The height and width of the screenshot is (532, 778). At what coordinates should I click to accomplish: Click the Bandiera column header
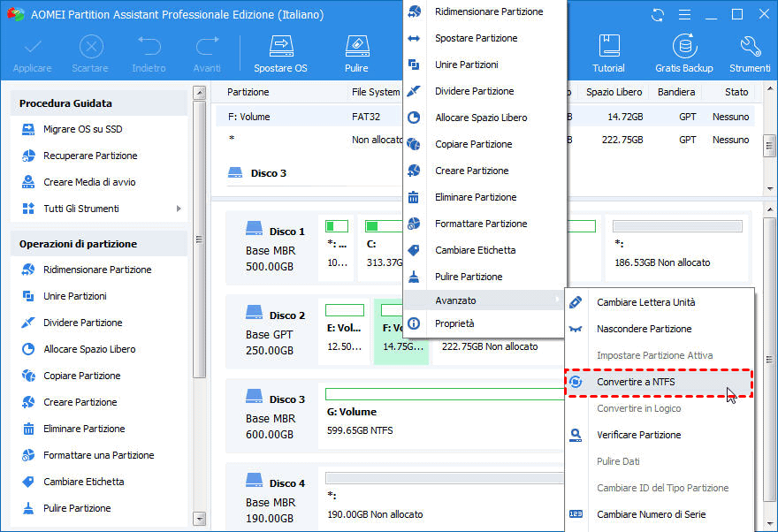pos(676,92)
